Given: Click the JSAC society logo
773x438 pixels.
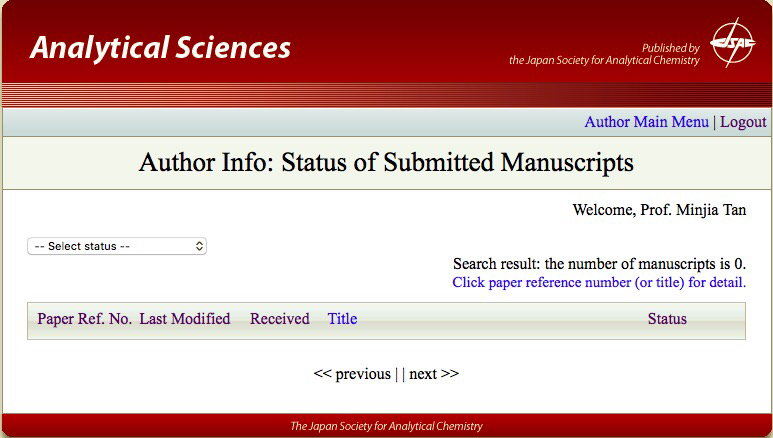Looking at the screenshot, I should pyautogui.click(x=733, y=43).
